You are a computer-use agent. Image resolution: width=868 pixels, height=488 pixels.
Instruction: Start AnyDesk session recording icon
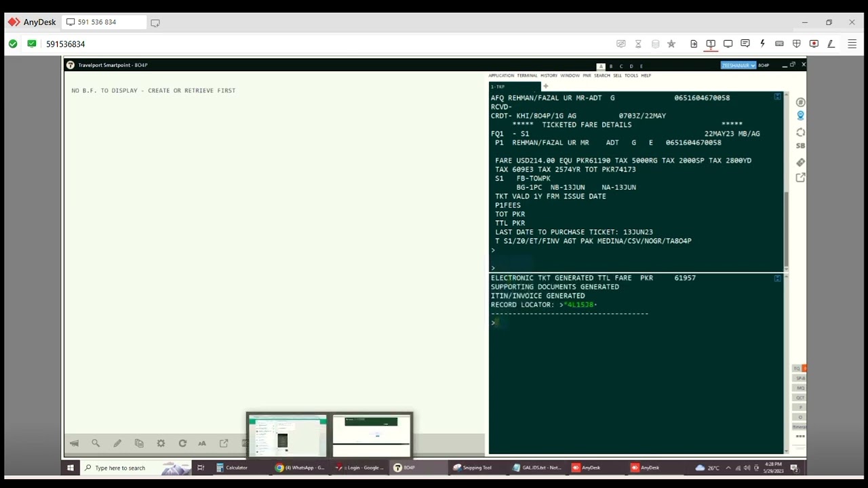(814, 44)
